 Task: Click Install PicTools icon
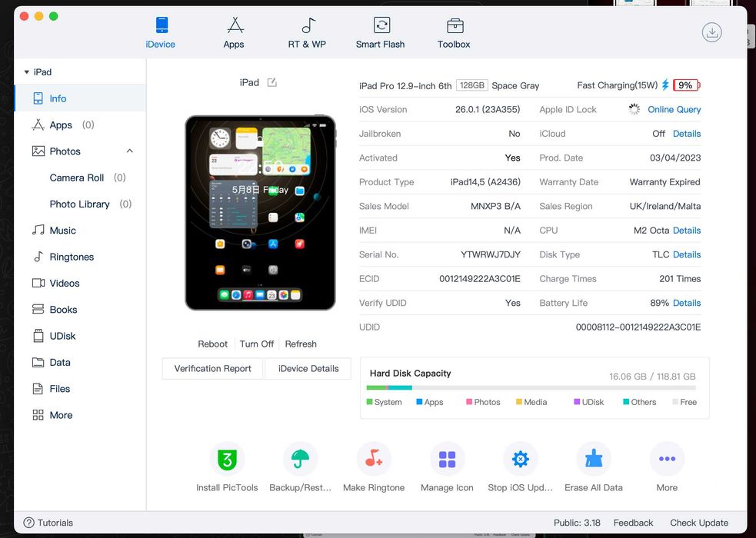(227, 459)
